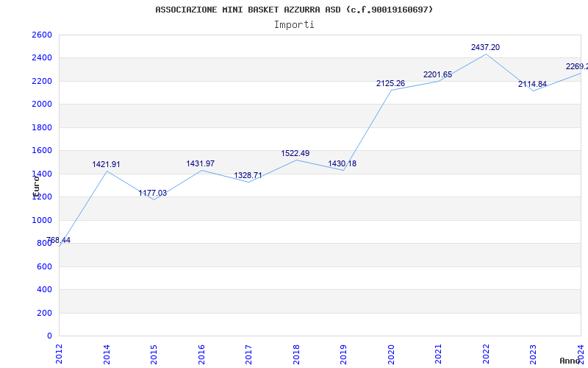Select data label 1430.18
Screen dimensions: 588x368
pos(342,163)
